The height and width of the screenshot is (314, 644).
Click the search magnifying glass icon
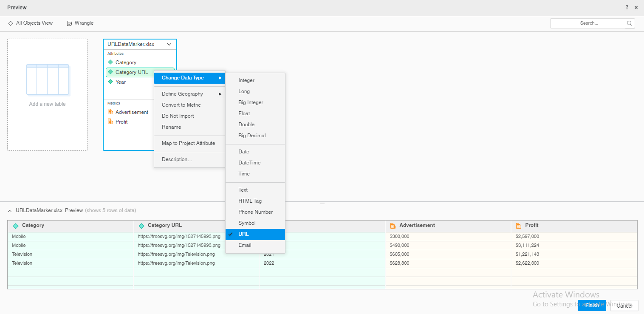pos(629,23)
